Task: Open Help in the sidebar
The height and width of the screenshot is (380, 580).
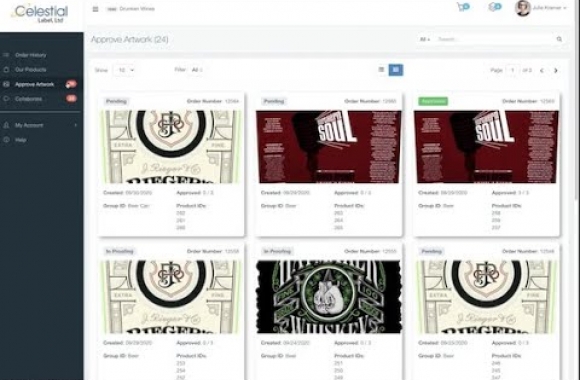Action: click(21, 140)
